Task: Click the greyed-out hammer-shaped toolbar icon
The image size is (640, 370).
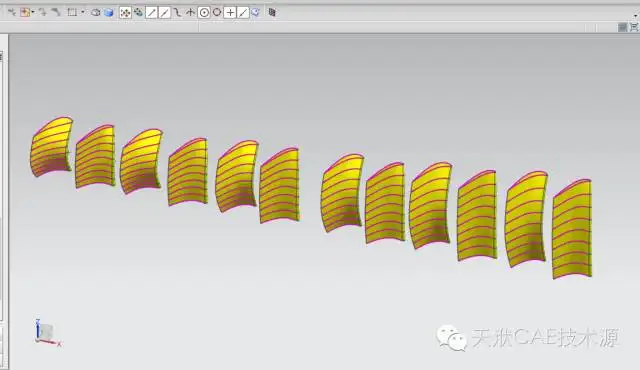Action: coord(56,13)
